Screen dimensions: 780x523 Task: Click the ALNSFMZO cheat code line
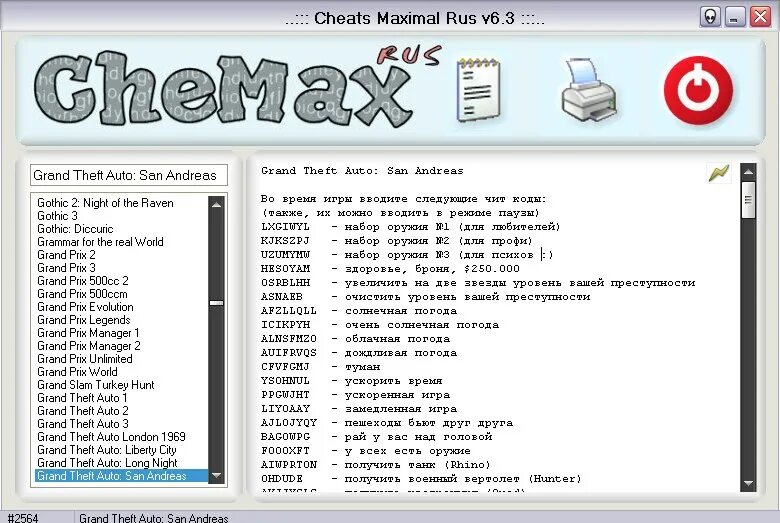click(x=355, y=338)
